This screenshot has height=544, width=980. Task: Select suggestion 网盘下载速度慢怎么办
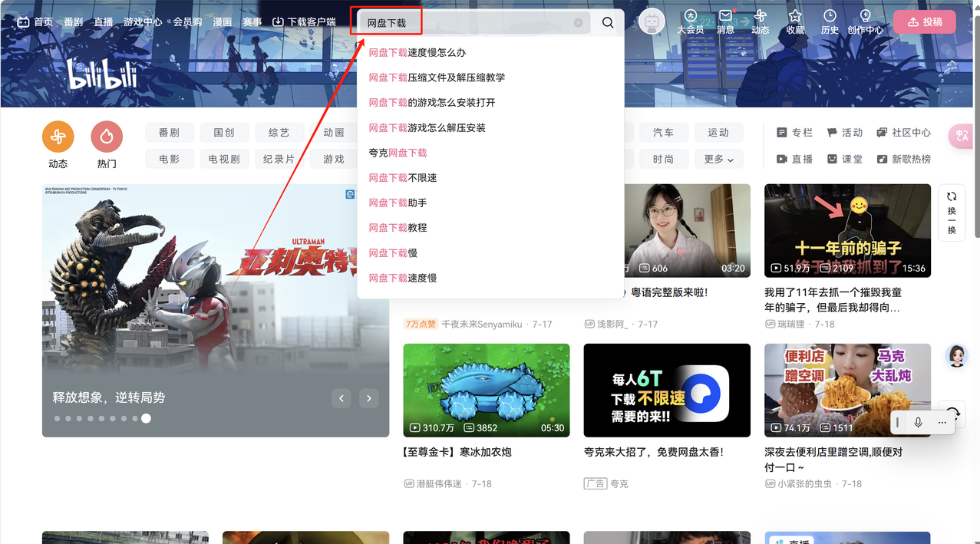(417, 52)
